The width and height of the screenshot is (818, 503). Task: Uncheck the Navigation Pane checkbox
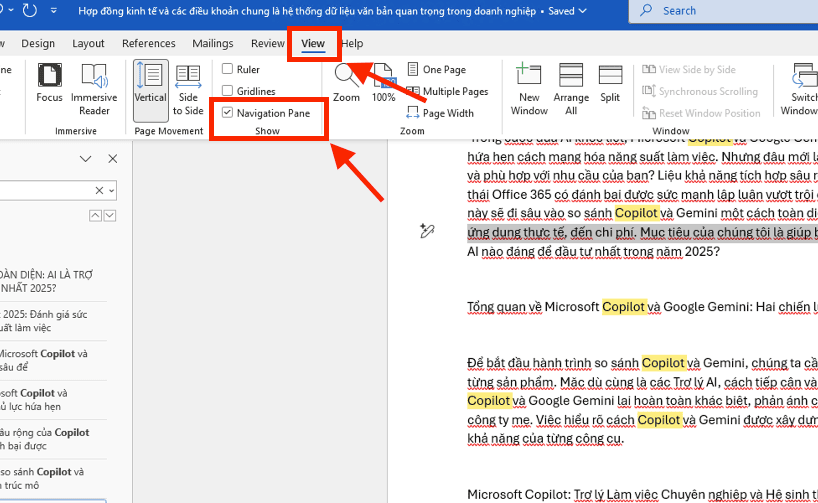227,113
